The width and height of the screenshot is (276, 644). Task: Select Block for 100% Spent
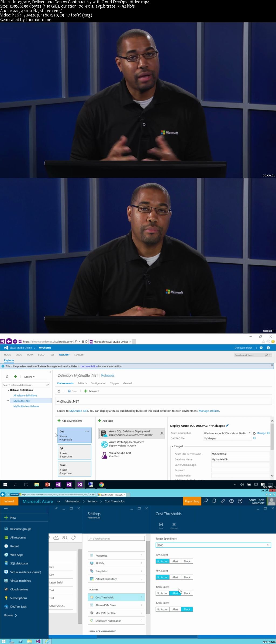click(187, 593)
